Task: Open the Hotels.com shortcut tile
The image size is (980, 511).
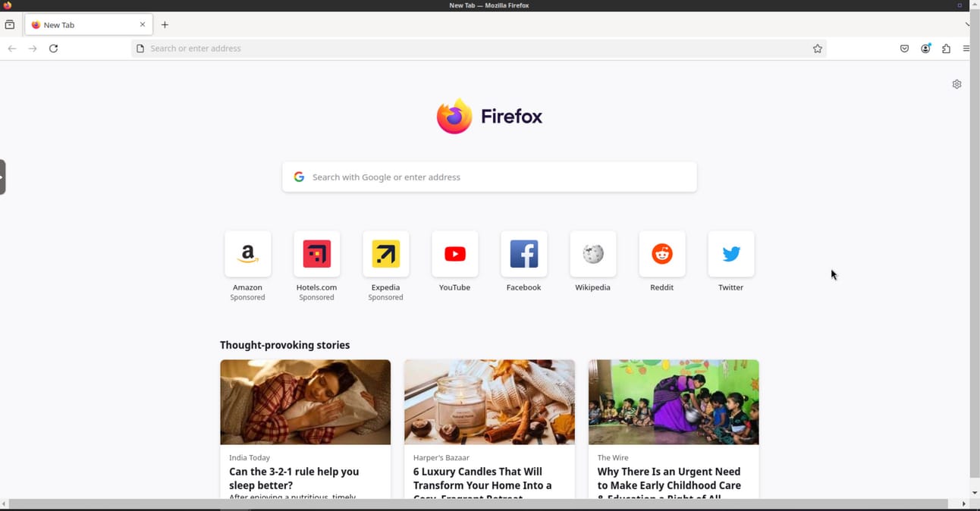Action: click(x=316, y=254)
